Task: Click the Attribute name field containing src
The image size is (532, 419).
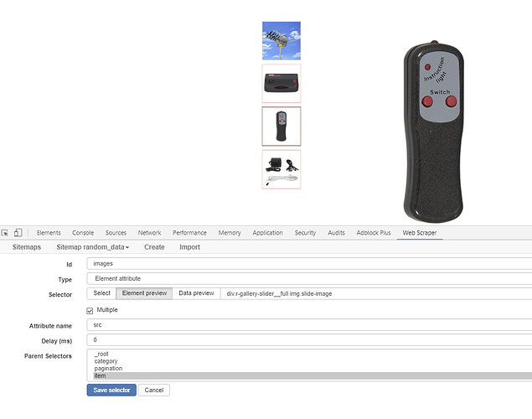Action: pos(308,324)
